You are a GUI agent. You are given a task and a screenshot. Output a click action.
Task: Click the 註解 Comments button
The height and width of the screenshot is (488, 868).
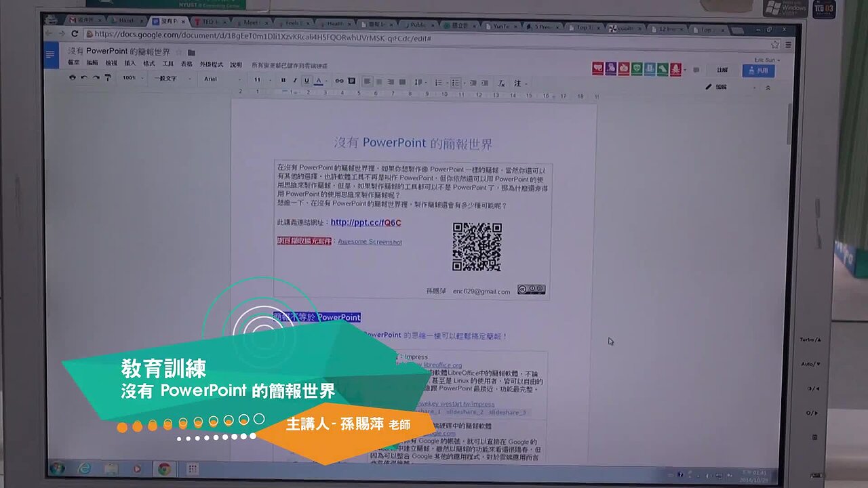tap(722, 70)
